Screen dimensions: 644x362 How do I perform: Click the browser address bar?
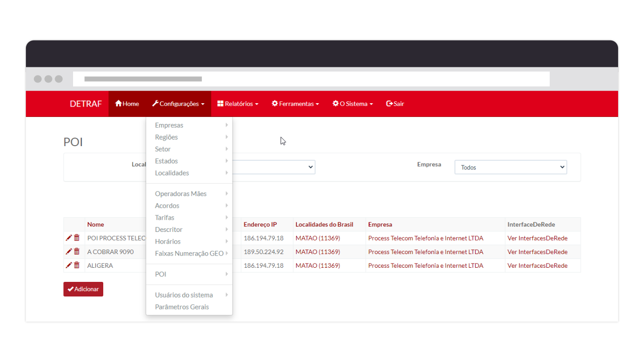tap(311, 79)
